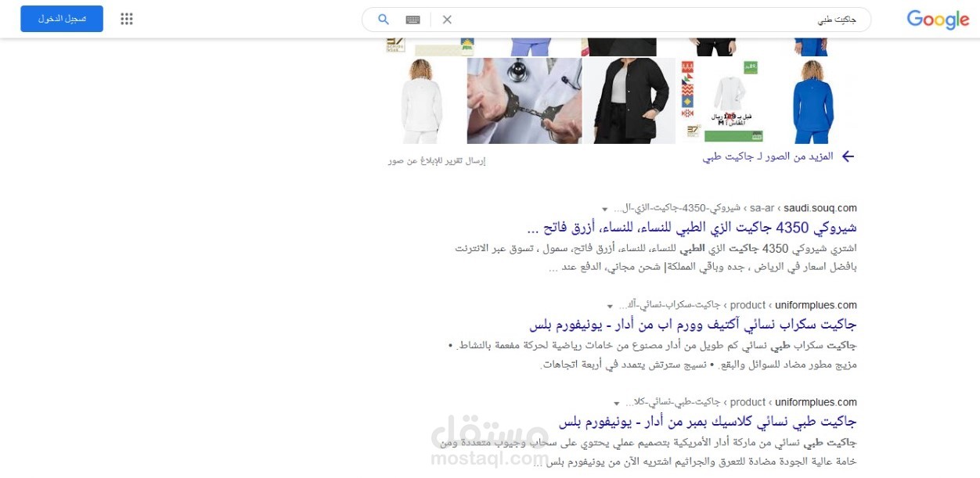This screenshot has height=478, width=980.
Task: Open the black jacket image thumbnail
Action: [x=629, y=101]
